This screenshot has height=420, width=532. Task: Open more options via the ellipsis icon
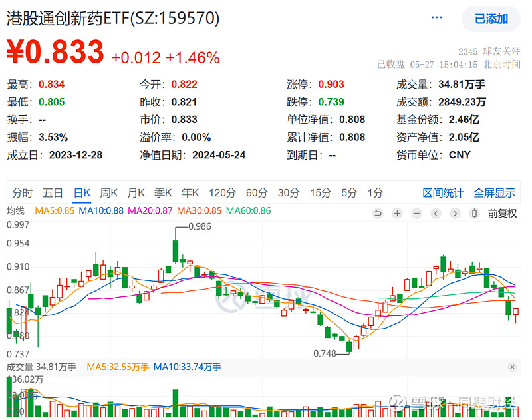436,16
